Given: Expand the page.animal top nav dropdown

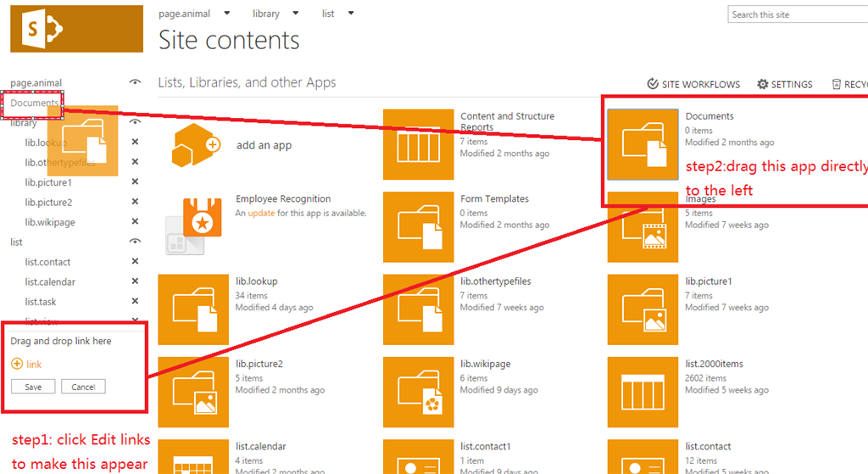Looking at the screenshot, I should click(x=227, y=14).
